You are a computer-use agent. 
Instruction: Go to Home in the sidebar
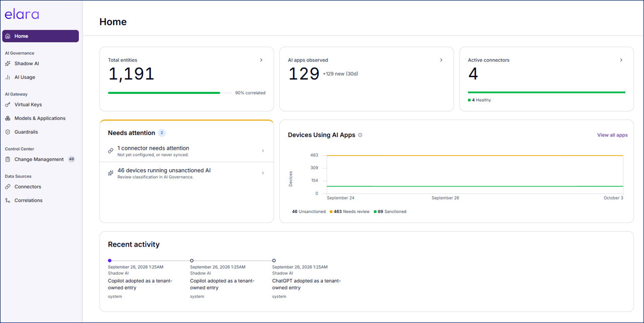[41, 36]
